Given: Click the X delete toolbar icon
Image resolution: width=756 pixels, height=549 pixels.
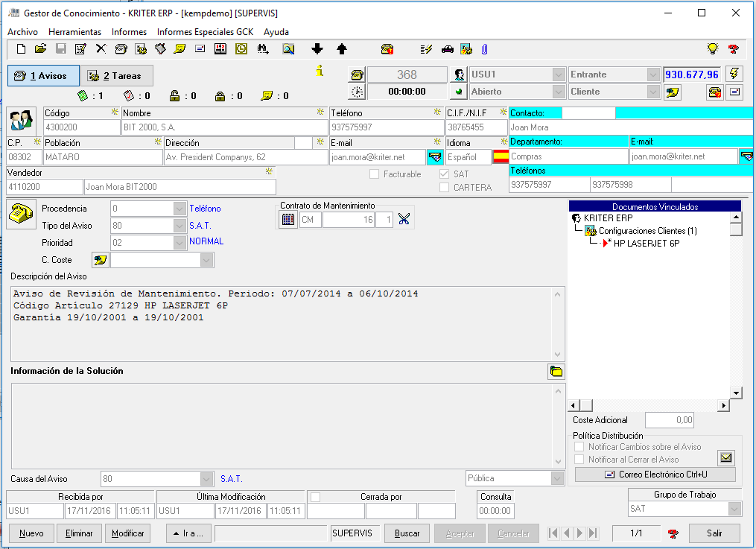Looking at the screenshot, I should tap(101, 48).
